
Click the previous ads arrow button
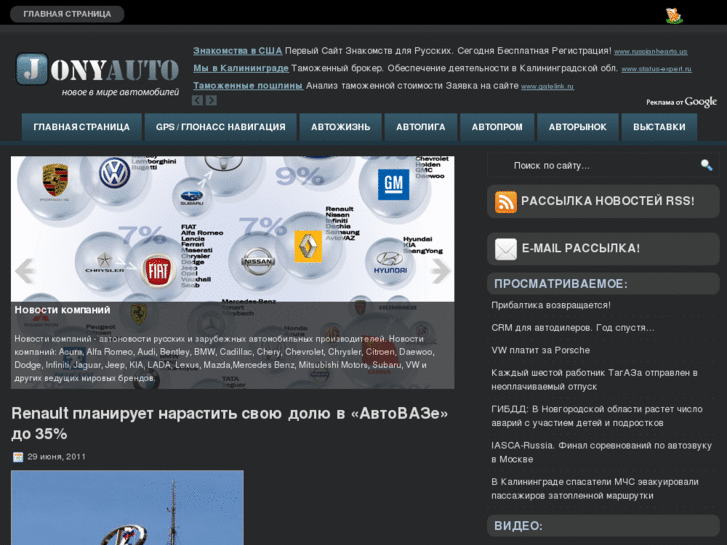pos(198,100)
